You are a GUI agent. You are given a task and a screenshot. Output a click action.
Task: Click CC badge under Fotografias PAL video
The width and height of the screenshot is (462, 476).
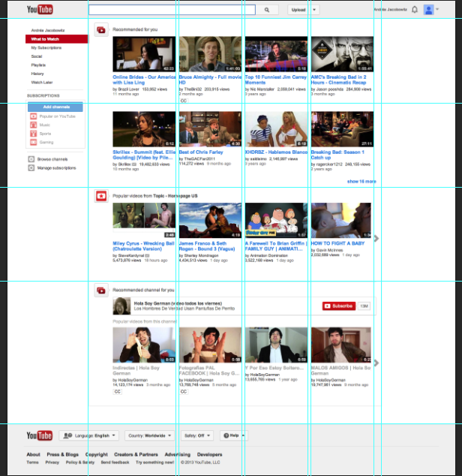(x=184, y=392)
